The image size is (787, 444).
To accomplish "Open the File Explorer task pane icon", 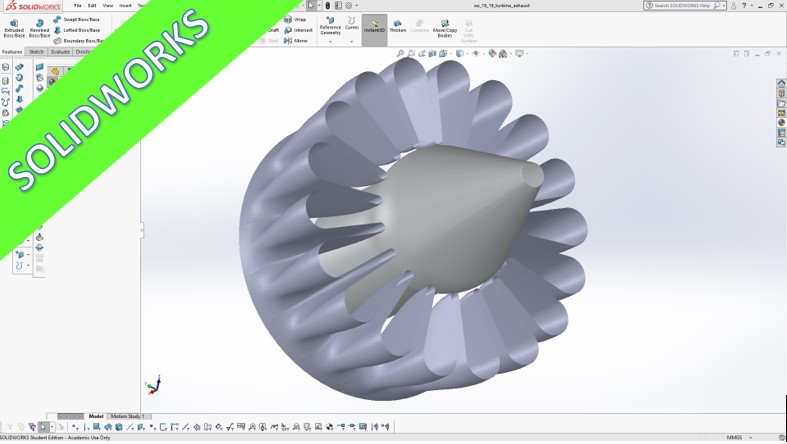I will pos(781,103).
